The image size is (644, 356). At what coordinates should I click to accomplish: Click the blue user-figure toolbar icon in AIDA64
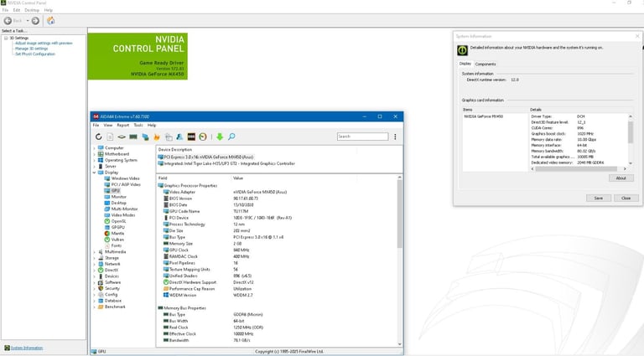tap(179, 137)
